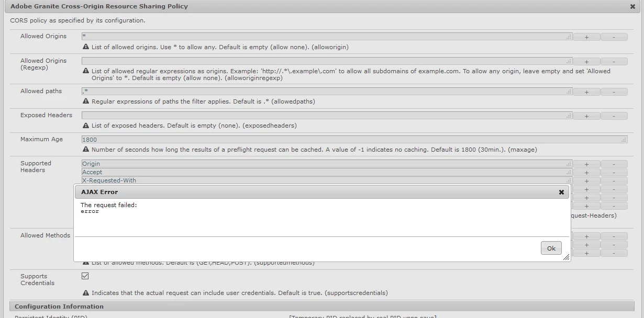Click the 'Maximum Age' label
The height and width of the screenshot is (318, 644).
tap(41, 139)
